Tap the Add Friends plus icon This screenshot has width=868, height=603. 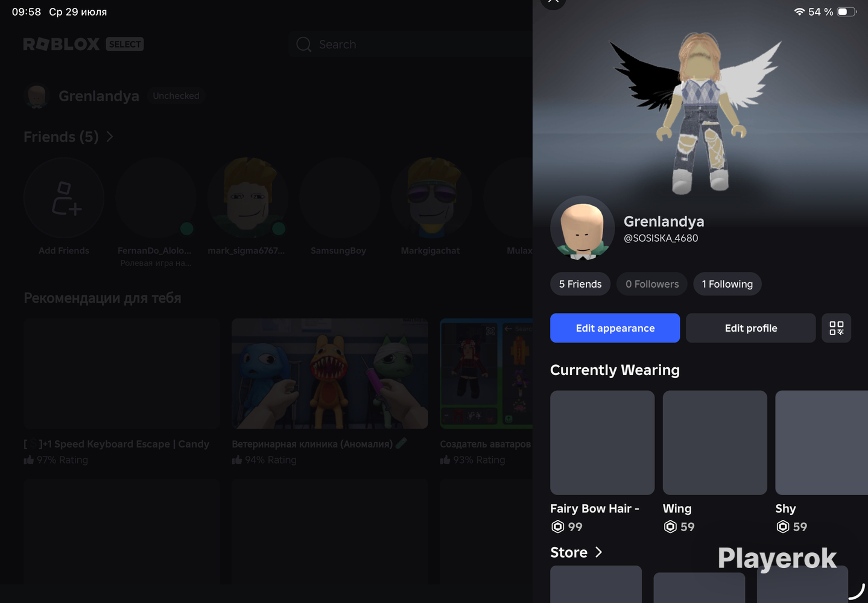[64, 198]
